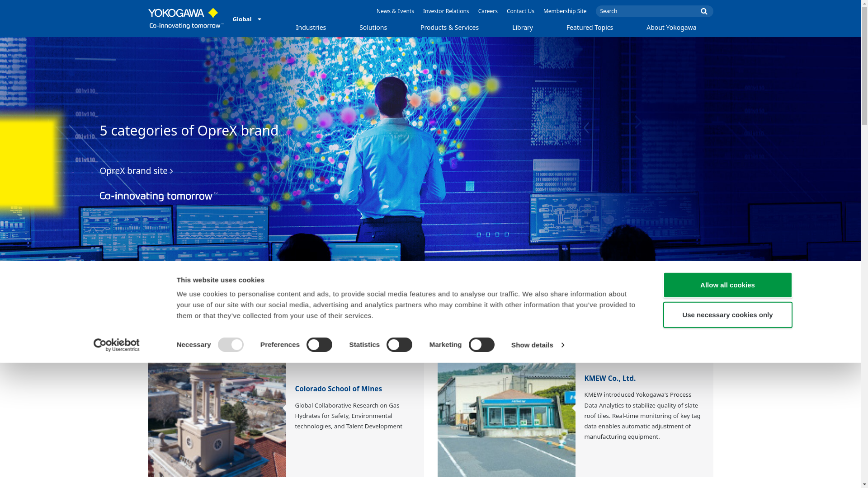Open the Global region dropdown
The height and width of the screenshot is (488, 868).
[247, 19]
